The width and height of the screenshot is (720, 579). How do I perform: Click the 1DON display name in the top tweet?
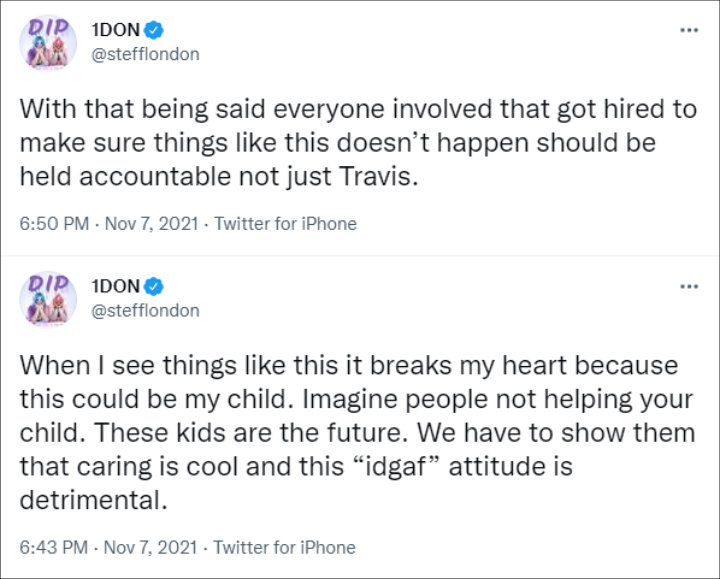(116, 30)
